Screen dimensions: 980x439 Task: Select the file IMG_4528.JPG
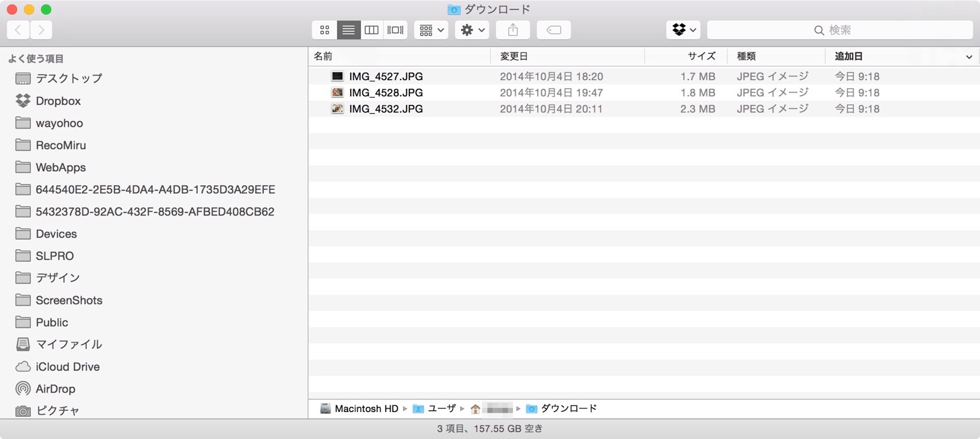tap(386, 93)
